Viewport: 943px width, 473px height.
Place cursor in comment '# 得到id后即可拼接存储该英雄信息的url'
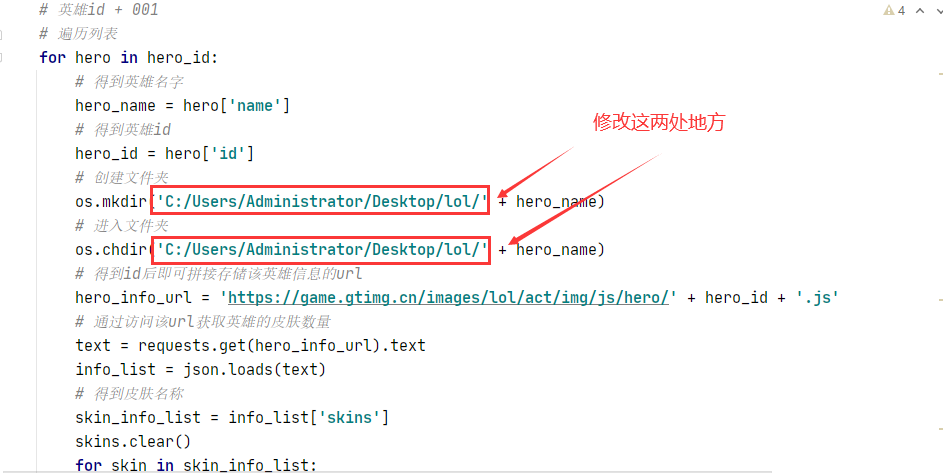[219, 274]
